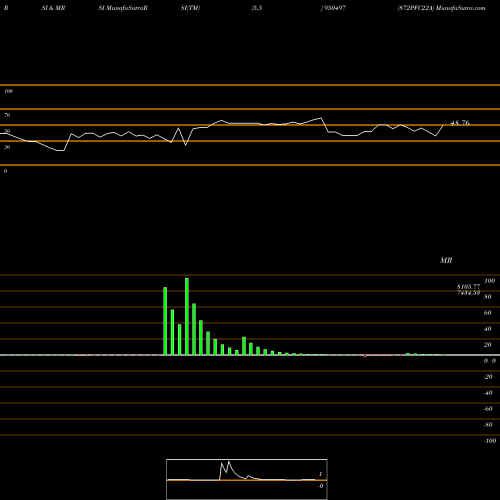Open the mini overview chart thumbnail

[247, 479]
